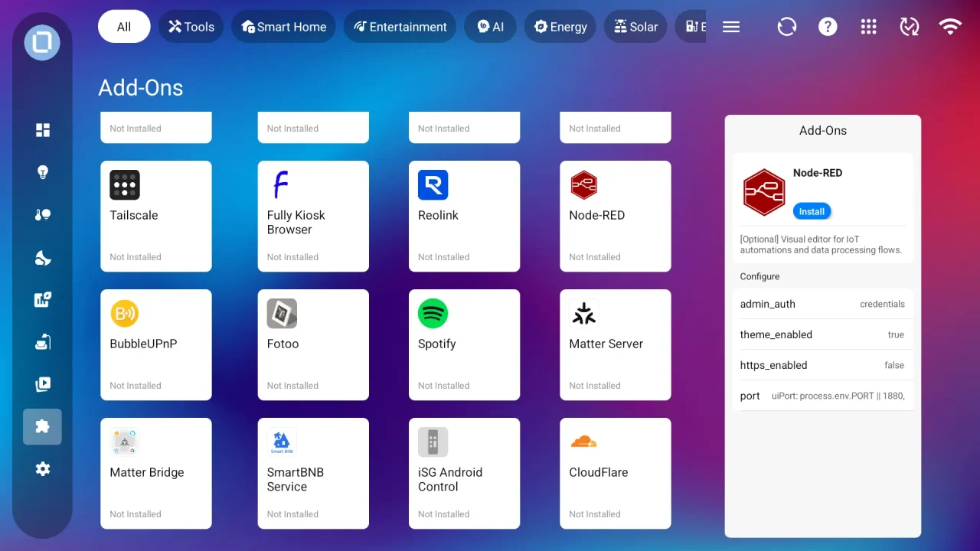The width and height of the screenshot is (980, 551).
Task: Click the Wi-Fi status icon
Action: click(x=950, y=27)
